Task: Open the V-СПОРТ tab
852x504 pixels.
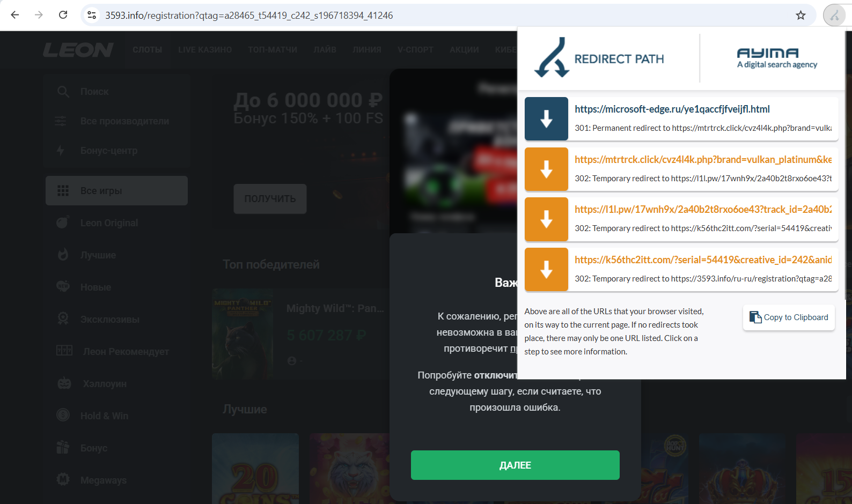Action: click(x=415, y=50)
